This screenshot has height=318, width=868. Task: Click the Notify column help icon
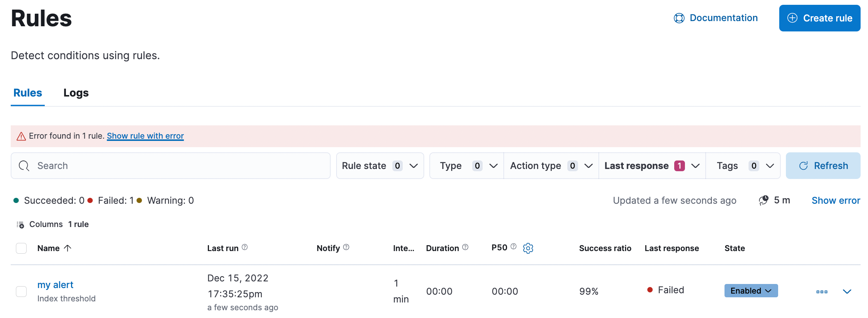tap(346, 247)
